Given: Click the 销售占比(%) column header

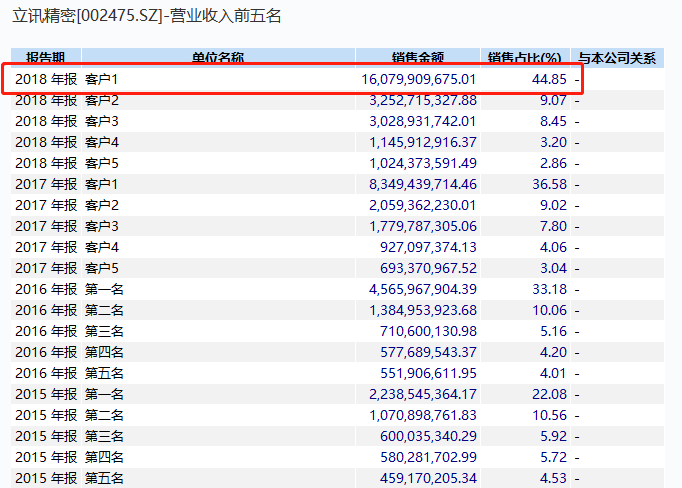Looking at the screenshot, I should coord(525,58).
